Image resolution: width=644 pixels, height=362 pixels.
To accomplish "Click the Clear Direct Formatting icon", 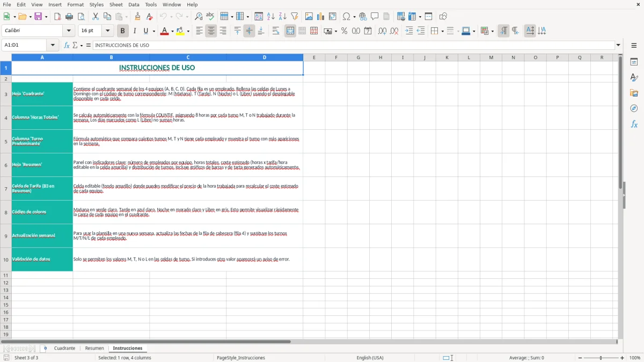I will (149, 17).
